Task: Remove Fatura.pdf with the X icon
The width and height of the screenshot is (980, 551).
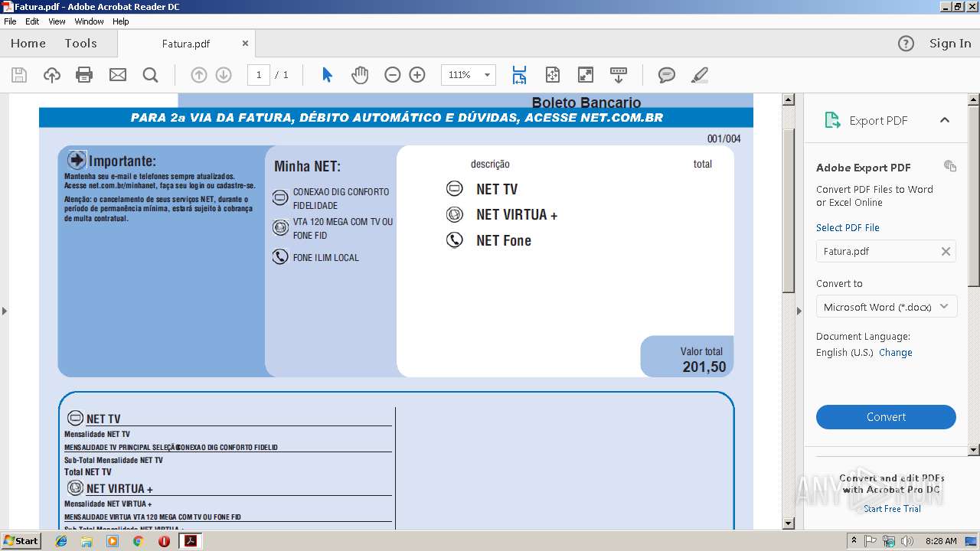Action: click(946, 251)
